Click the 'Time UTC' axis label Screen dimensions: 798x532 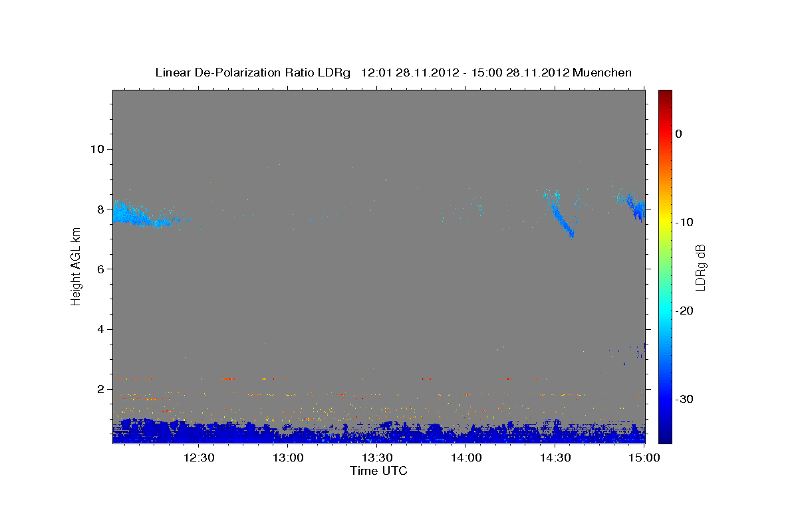point(378,471)
